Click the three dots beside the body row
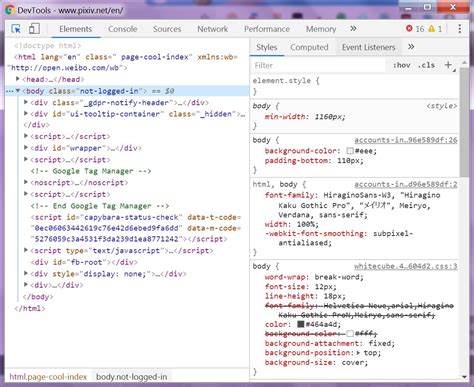 9,91
